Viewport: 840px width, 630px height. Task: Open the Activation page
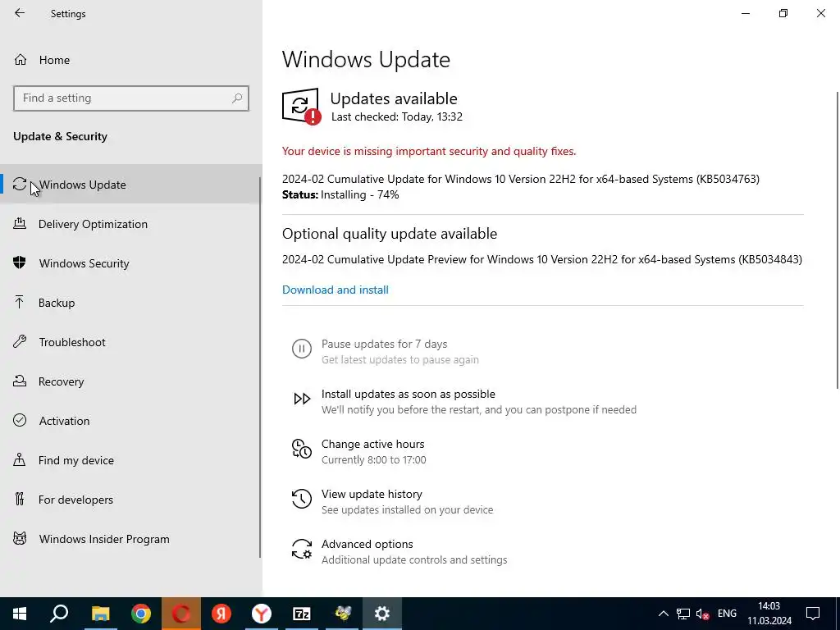click(131, 421)
